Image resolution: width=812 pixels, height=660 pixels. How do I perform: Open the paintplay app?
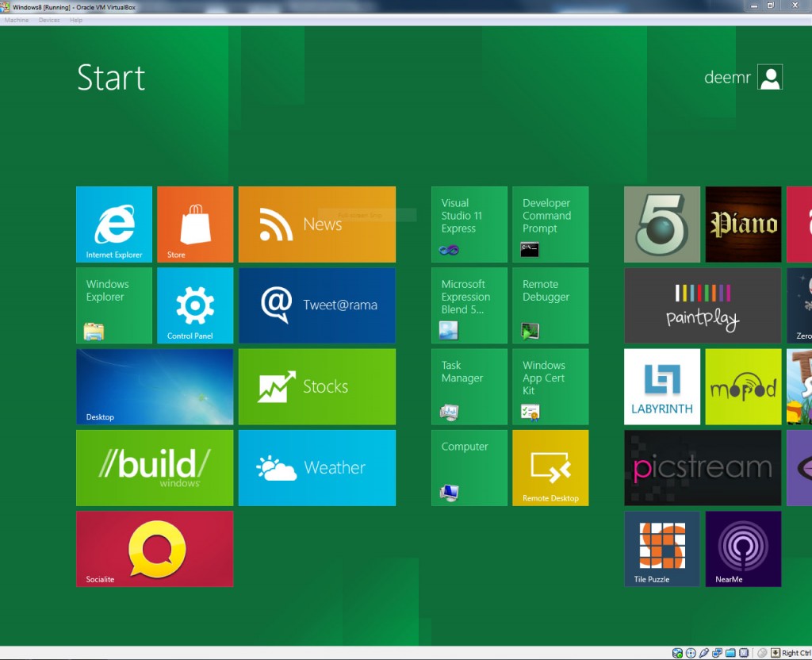click(702, 305)
